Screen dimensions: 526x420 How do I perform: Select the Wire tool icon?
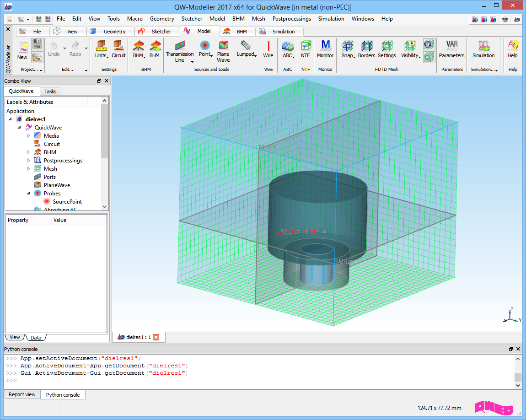point(268,46)
